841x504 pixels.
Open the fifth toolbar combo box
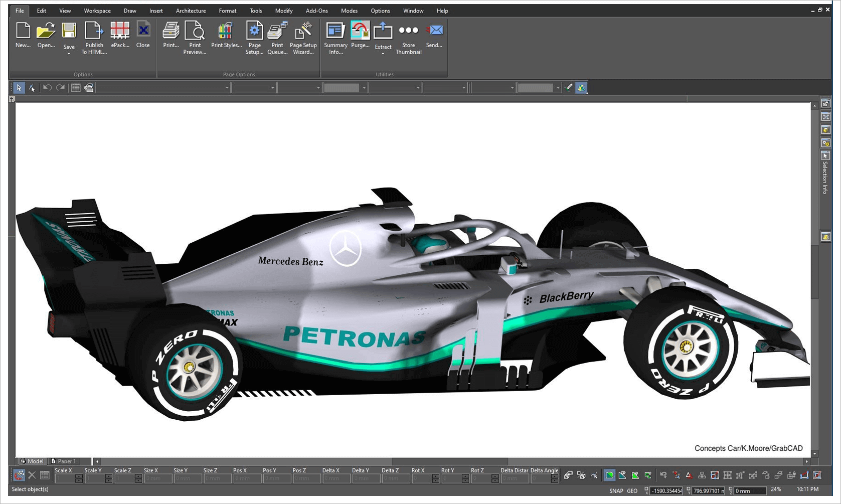[395, 88]
